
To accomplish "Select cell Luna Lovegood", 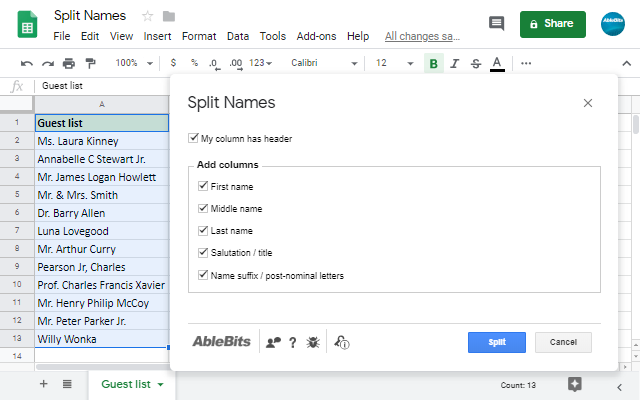I will point(102,231).
